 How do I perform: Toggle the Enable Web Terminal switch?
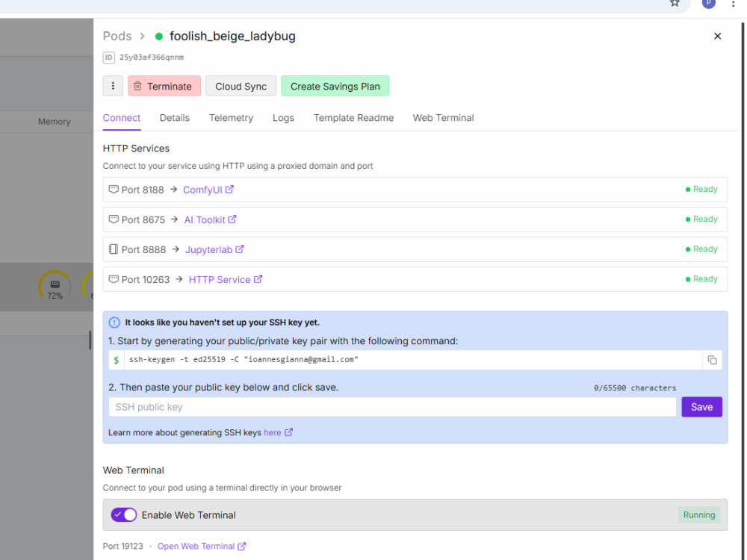coord(124,514)
